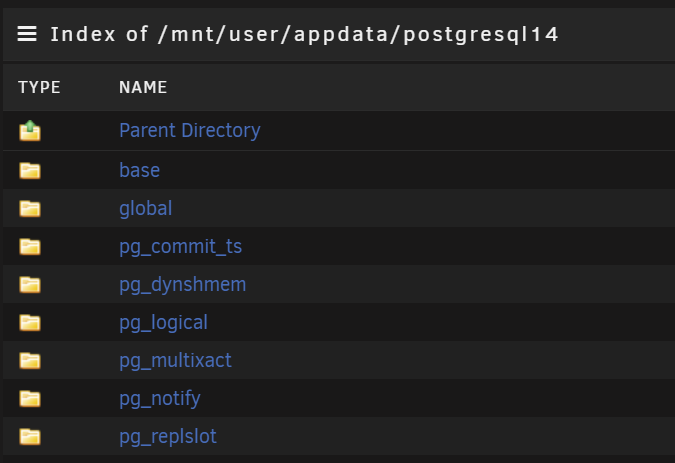Image resolution: width=675 pixels, height=463 pixels.
Task: Click the folder icon beside global
Action: coord(30,208)
